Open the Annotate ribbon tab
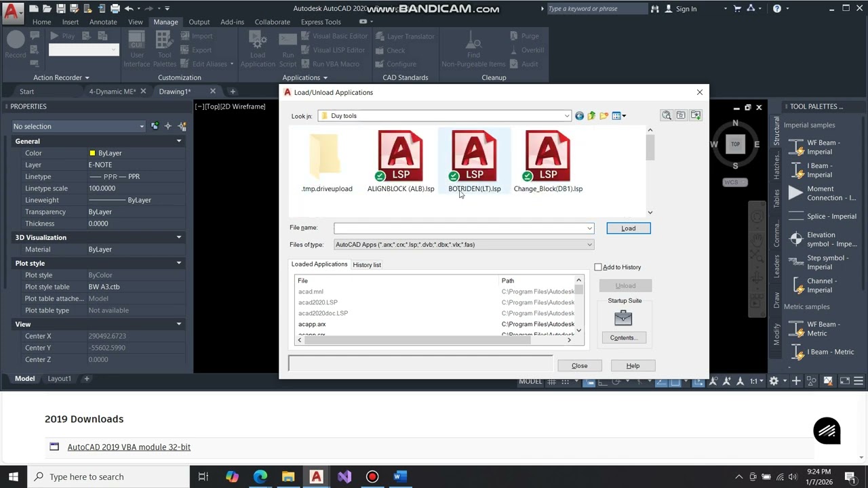 click(103, 22)
